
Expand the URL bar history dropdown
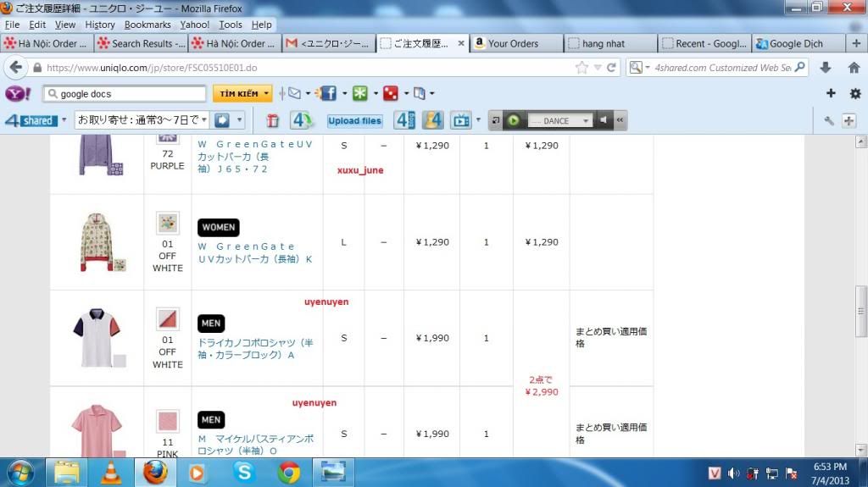(x=598, y=68)
